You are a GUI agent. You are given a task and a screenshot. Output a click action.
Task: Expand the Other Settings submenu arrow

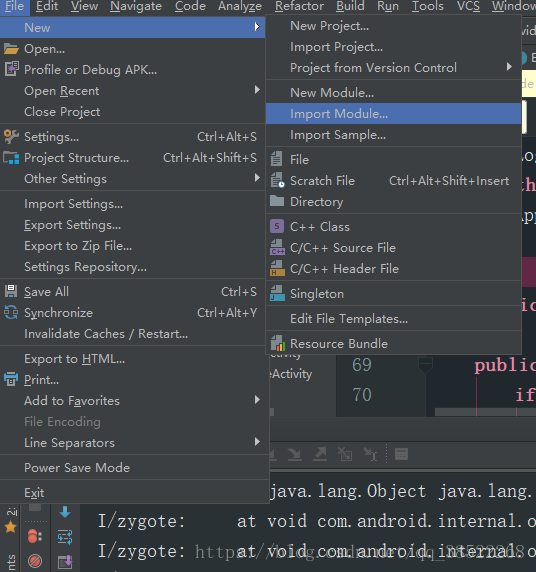(257, 178)
